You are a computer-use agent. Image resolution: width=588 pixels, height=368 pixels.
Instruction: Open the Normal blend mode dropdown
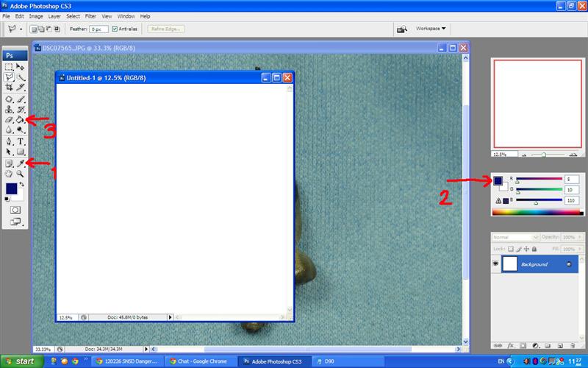(x=514, y=238)
